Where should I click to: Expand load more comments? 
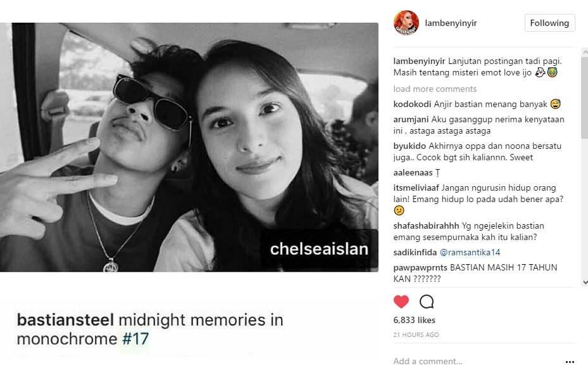pos(435,89)
